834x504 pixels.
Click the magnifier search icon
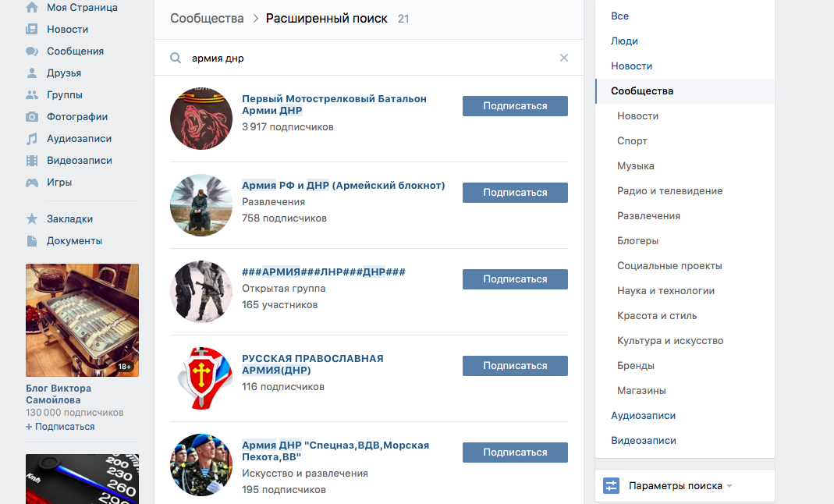tap(176, 58)
